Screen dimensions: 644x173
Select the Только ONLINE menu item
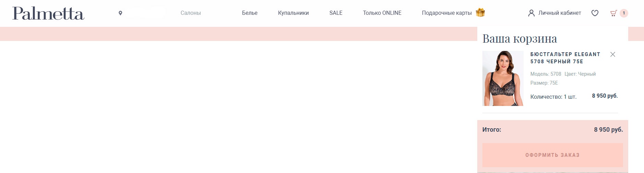[382, 13]
